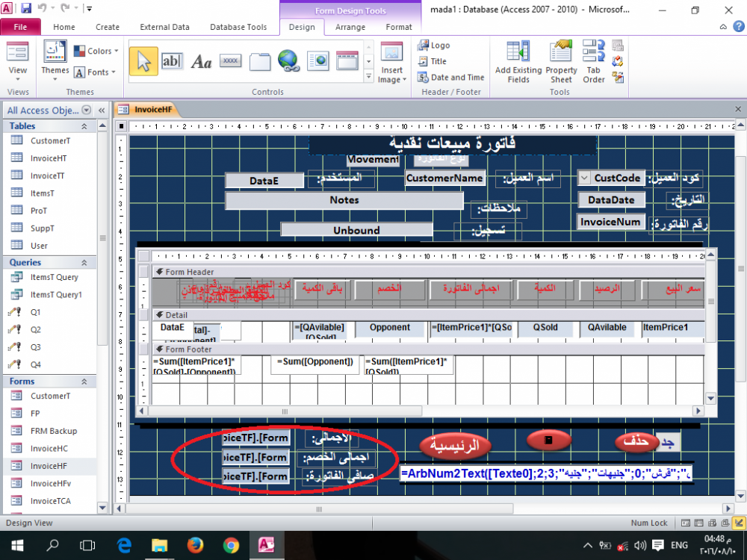Select the Web Browser Control tool
Screen dimensions: 747x560
[x=317, y=61]
